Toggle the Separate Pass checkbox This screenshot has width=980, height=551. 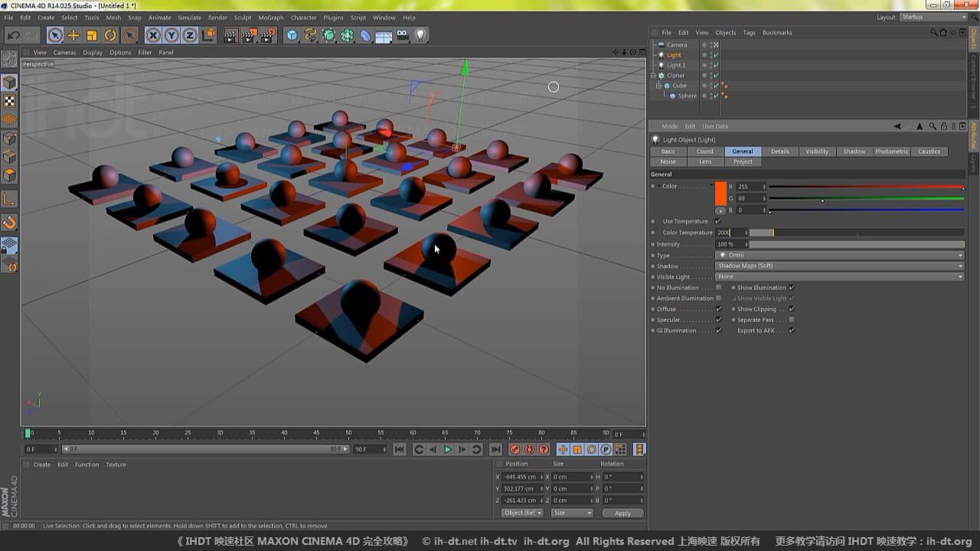point(791,320)
